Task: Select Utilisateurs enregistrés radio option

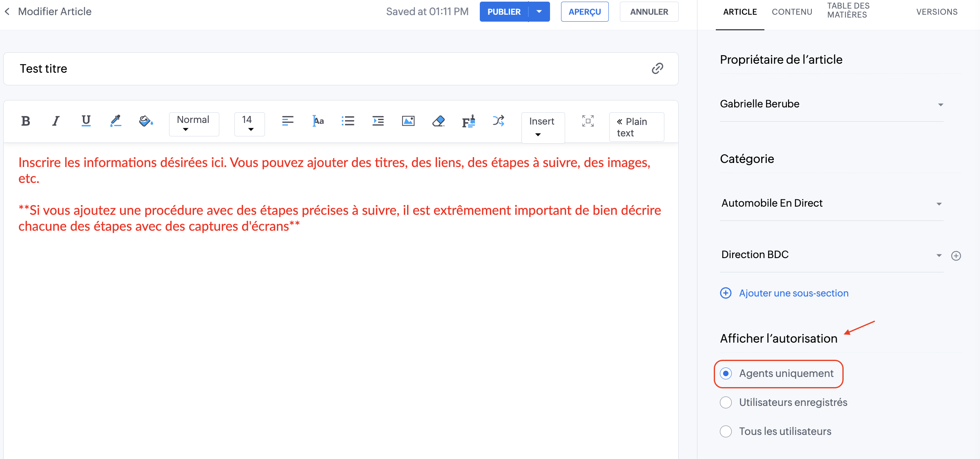Action: point(726,402)
